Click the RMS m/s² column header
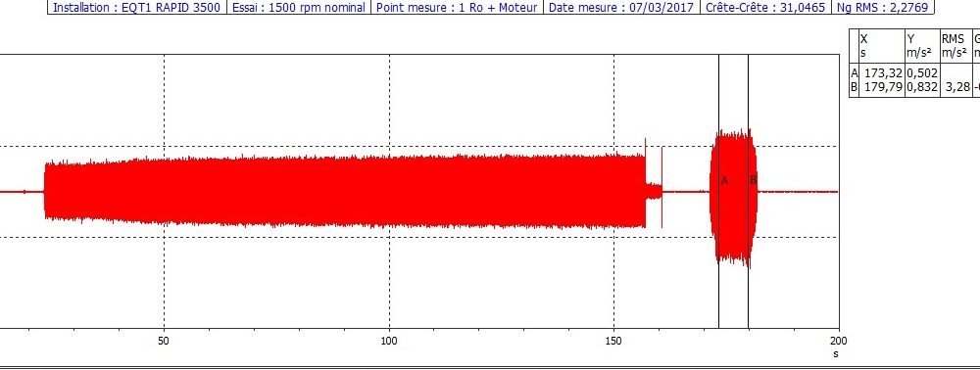 click(955, 46)
